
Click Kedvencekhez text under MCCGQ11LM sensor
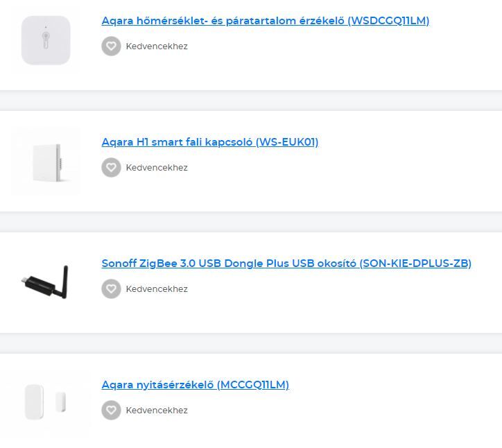[157, 411]
